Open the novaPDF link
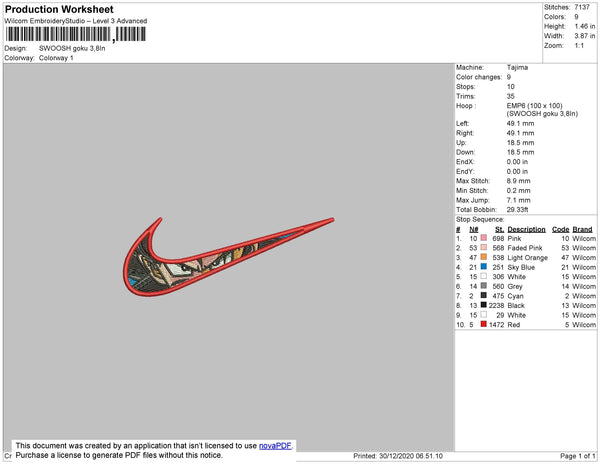This screenshot has height=464, width=600. [275, 446]
